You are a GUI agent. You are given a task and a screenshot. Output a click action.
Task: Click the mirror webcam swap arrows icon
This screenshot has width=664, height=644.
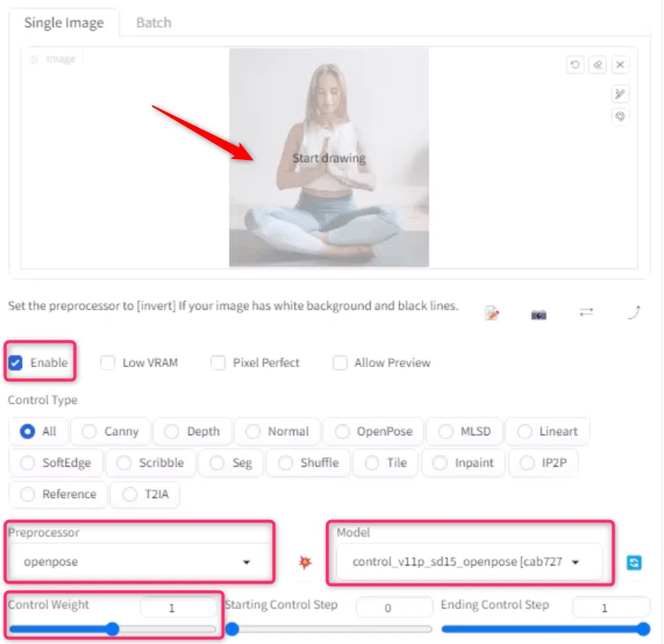[x=586, y=312]
